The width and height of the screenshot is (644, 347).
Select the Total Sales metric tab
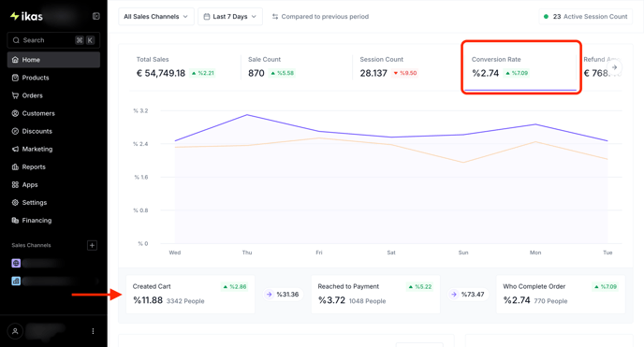(184, 66)
